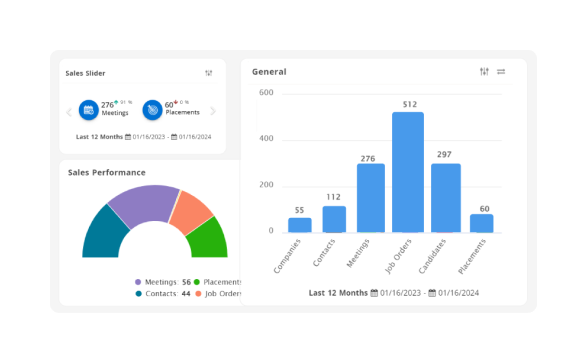Click the 'Sales Performance' heading
The width and height of the screenshot is (587, 363).
pos(107,173)
